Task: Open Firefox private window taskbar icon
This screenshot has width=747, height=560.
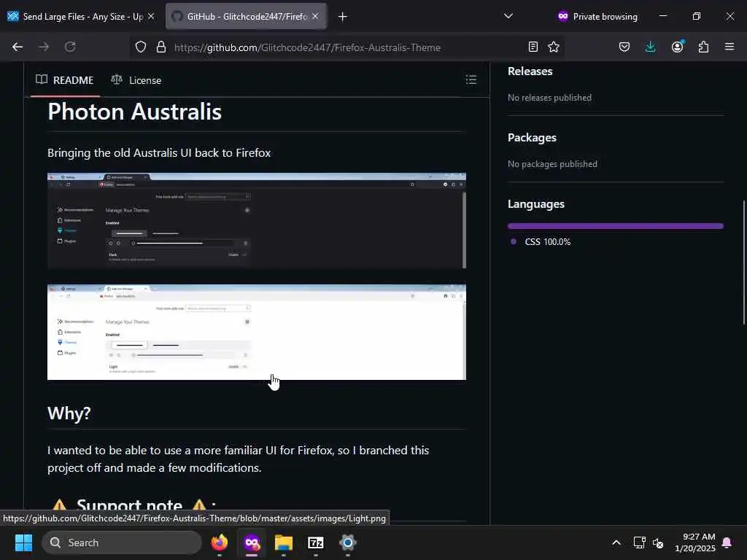Action: click(x=252, y=542)
